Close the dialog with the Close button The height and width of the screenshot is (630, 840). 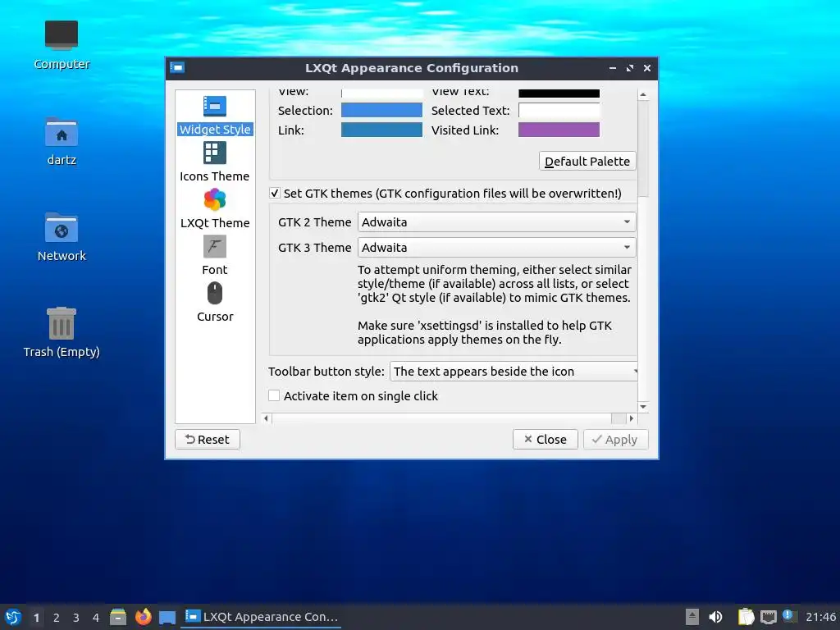546,440
